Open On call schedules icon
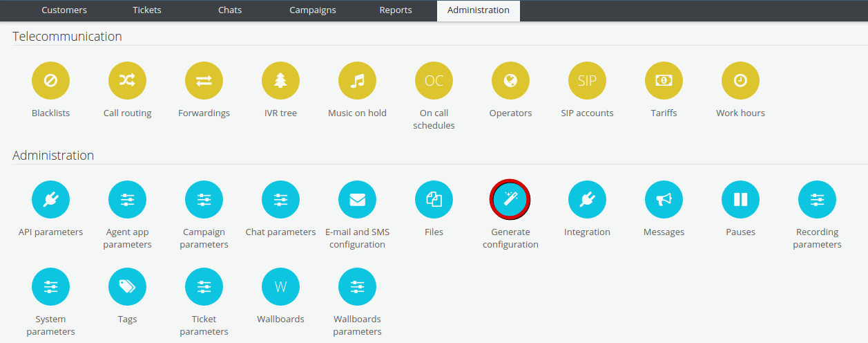This screenshot has height=343, width=868. (x=434, y=81)
